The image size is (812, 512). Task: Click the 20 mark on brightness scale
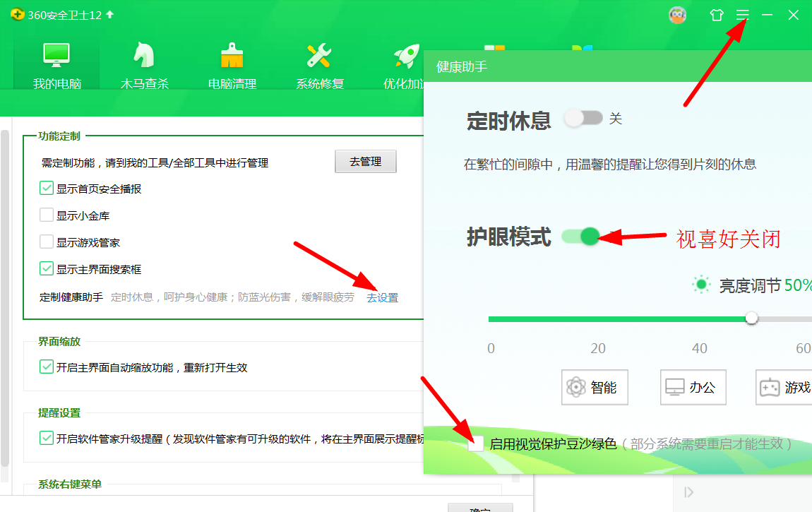[598, 348]
